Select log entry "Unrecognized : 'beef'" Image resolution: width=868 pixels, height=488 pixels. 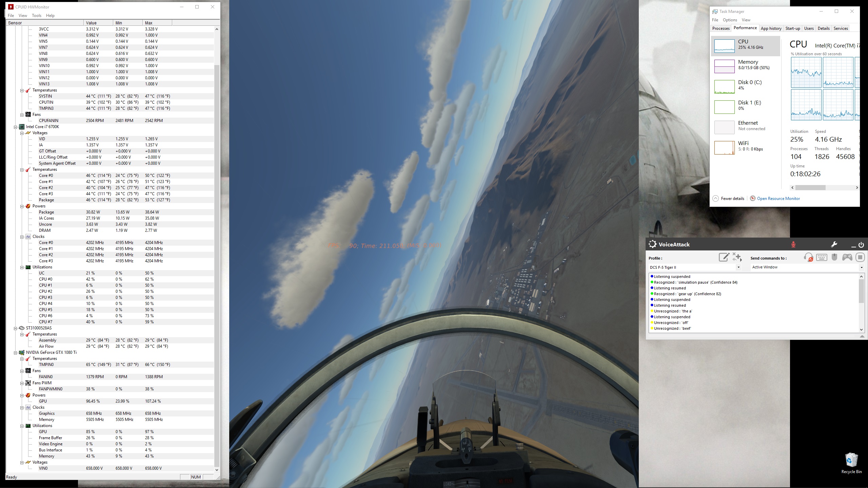(x=671, y=328)
